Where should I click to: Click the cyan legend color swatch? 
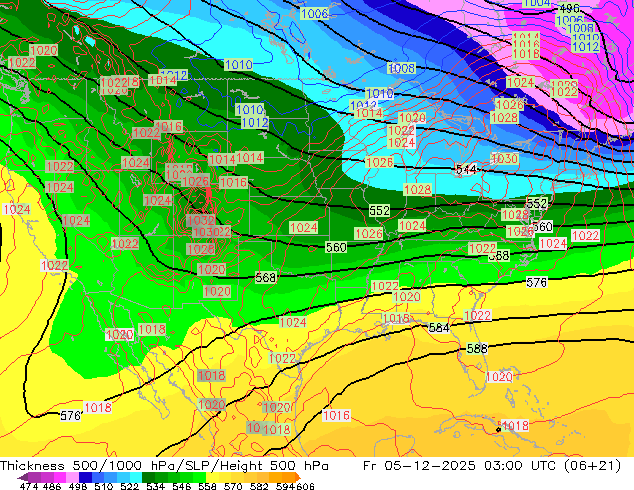[x=136, y=477]
